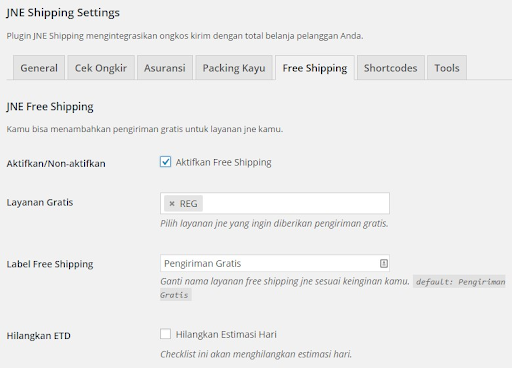
Task: Go to the Shortcodes tab
Action: point(391,68)
